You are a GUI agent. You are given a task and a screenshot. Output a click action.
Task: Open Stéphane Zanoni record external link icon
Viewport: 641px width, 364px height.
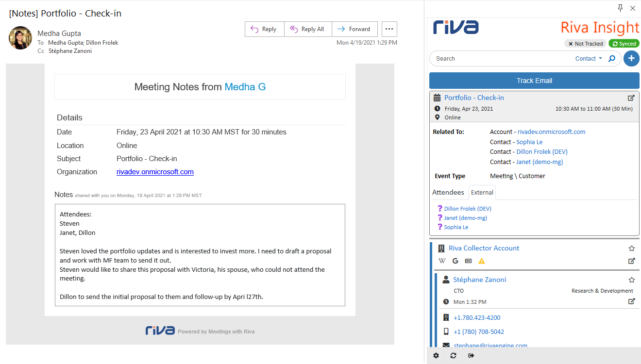pyautogui.click(x=632, y=301)
